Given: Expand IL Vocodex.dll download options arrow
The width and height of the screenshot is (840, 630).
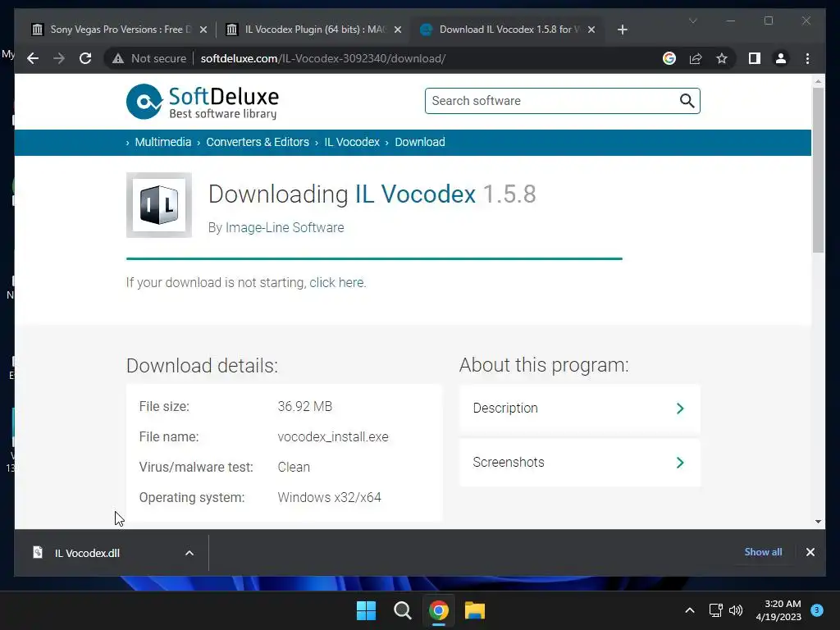Looking at the screenshot, I should (189, 553).
